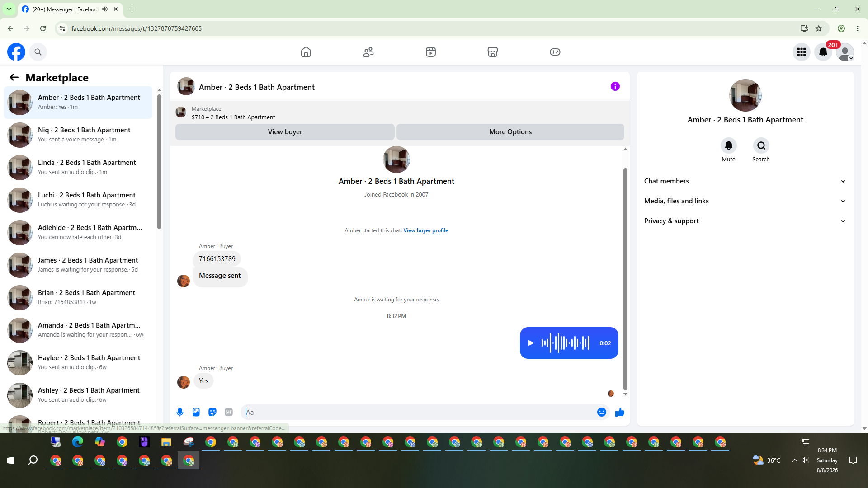Choose a GIF icon in composer

(x=229, y=412)
